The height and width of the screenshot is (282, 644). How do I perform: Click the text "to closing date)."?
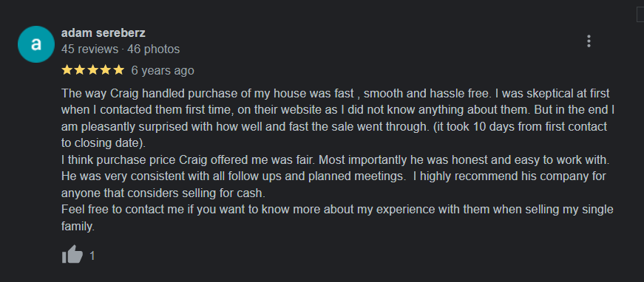click(104, 143)
